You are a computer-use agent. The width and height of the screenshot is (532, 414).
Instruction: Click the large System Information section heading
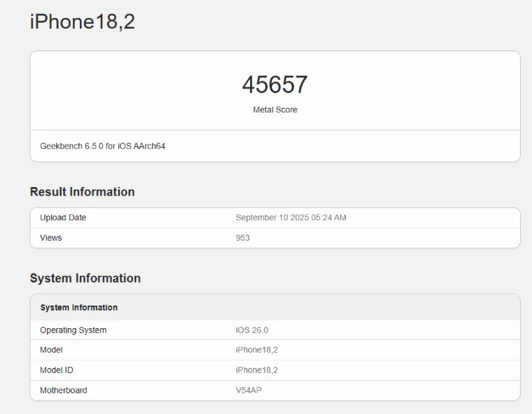[x=85, y=278]
